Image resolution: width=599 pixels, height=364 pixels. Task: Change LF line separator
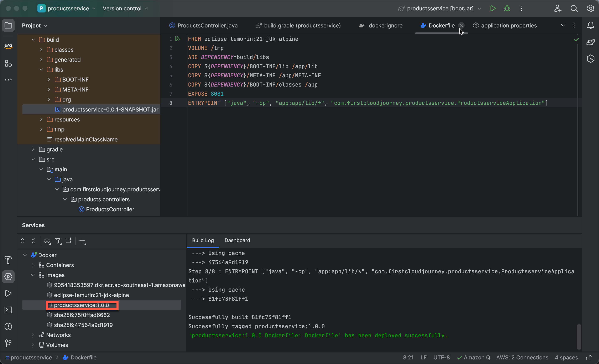pyautogui.click(x=423, y=358)
